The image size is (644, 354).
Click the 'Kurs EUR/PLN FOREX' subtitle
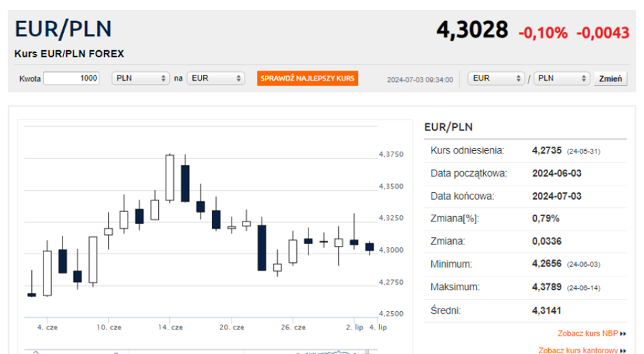(69, 54)
